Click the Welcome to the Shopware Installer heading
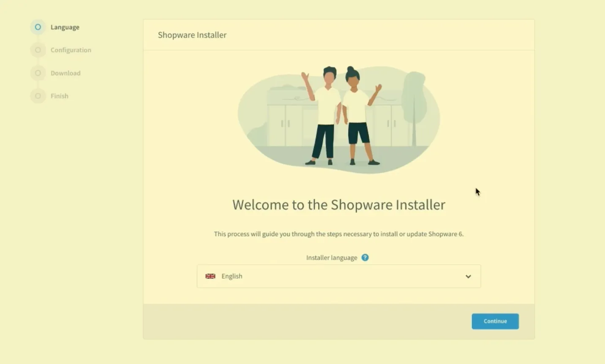This screenshot has width=605, height=364. 339,205
